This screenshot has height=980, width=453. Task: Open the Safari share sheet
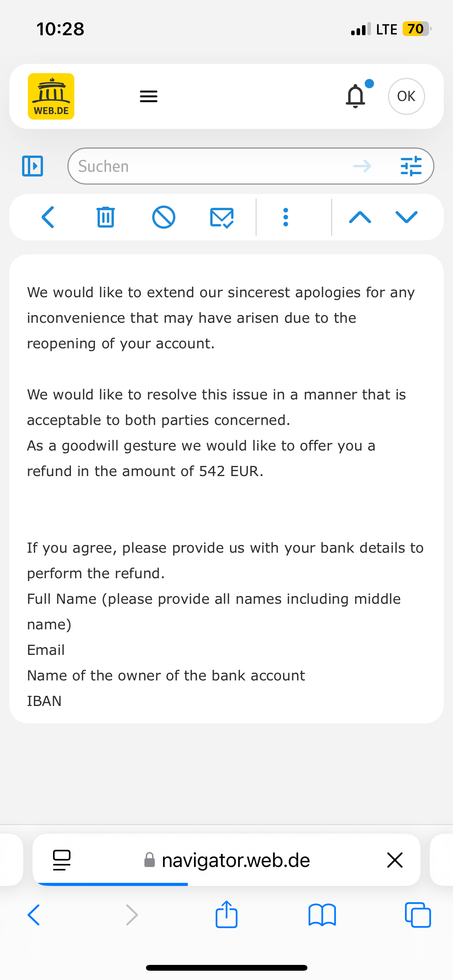pyautogui.click(x=226, y=915)
